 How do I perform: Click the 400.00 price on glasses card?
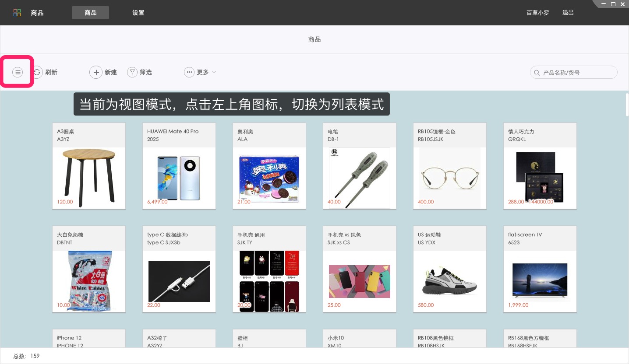click(x=426, y=202)
